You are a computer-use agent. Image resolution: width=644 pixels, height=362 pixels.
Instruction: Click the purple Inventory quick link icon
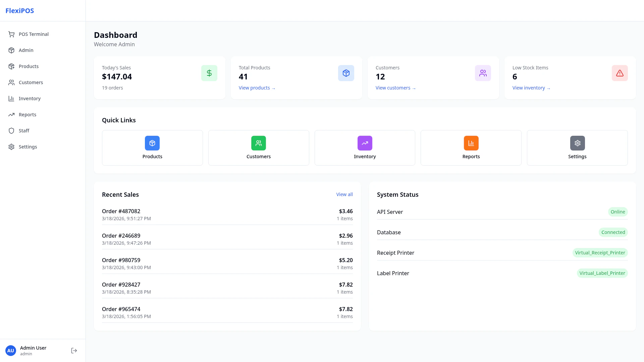click(365, 143)
